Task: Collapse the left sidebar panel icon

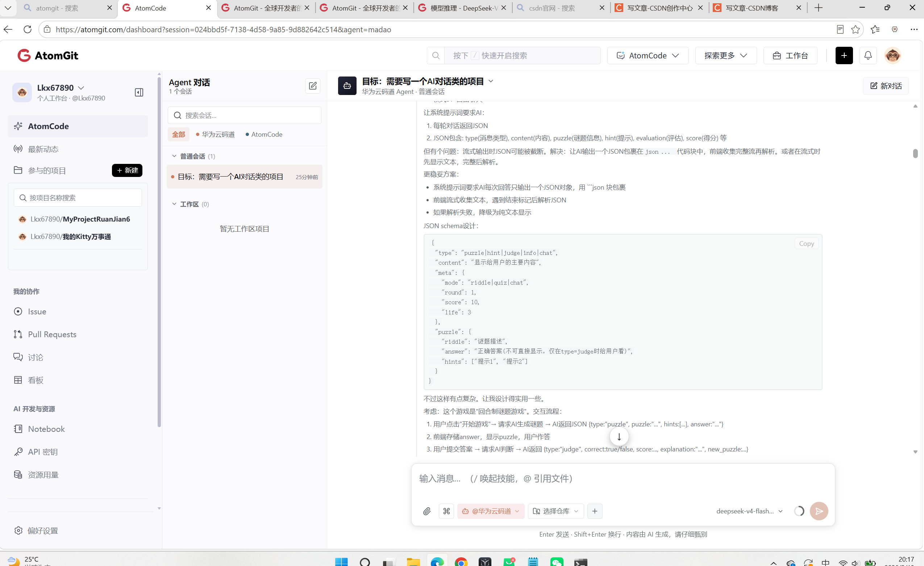Action: pyautogui.click(x=139, y=92)
